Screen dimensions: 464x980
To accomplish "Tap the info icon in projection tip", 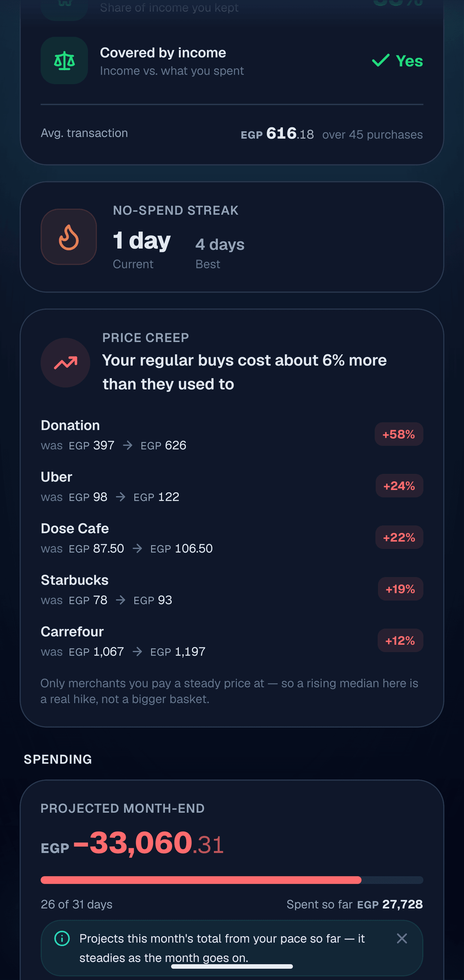I will click(x=62, y=938).
